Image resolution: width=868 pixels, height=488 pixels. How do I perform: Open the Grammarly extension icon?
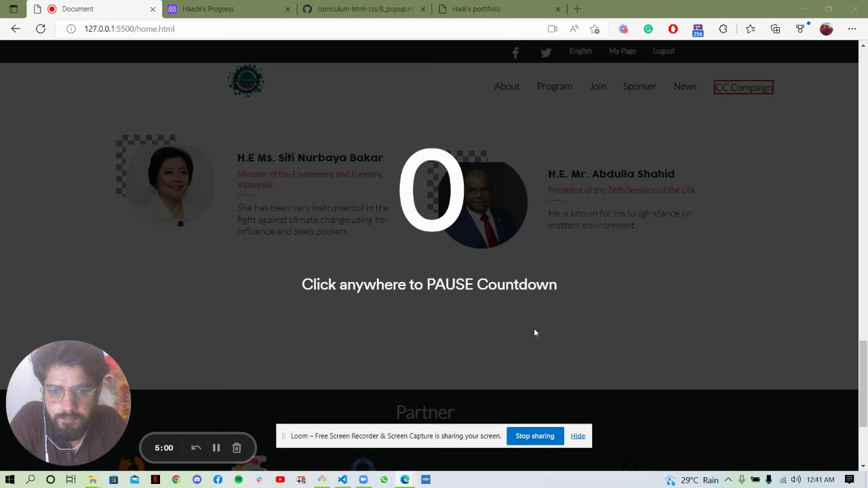[x=648, y=28]
